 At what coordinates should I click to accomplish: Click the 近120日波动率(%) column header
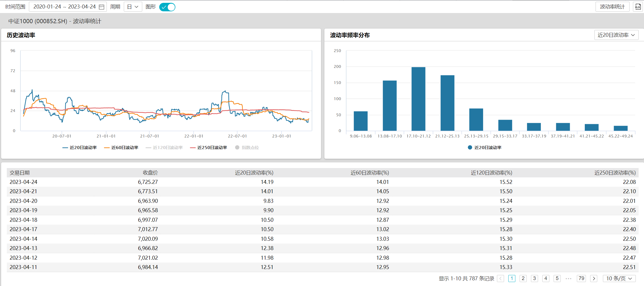click(492, 173)
